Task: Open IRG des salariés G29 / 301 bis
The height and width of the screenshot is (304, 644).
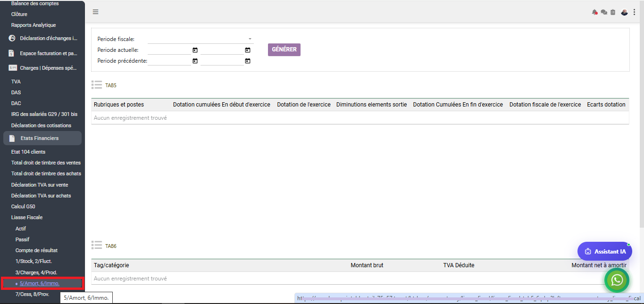Action: tap(44, 114)
